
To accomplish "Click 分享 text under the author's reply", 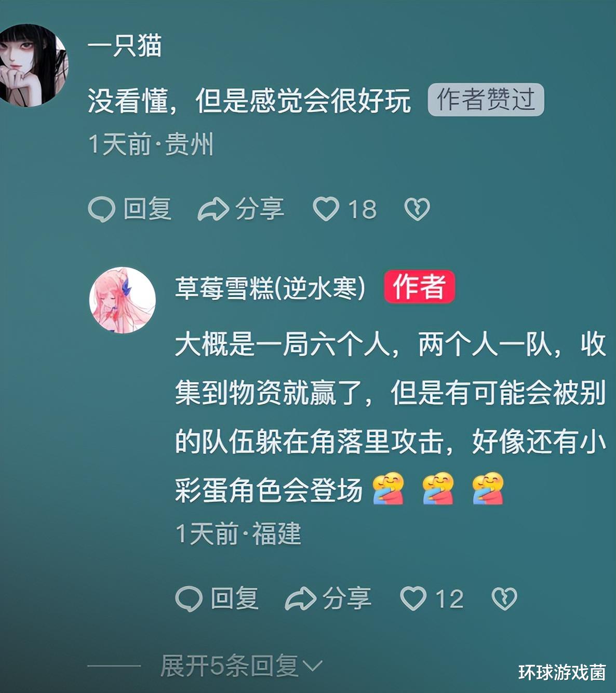I will click(347, 598).
